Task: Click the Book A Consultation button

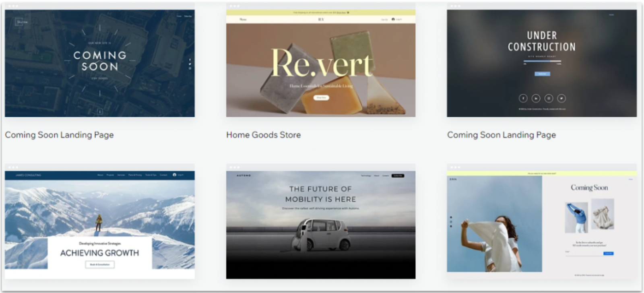Action: (x=100, y=264)
